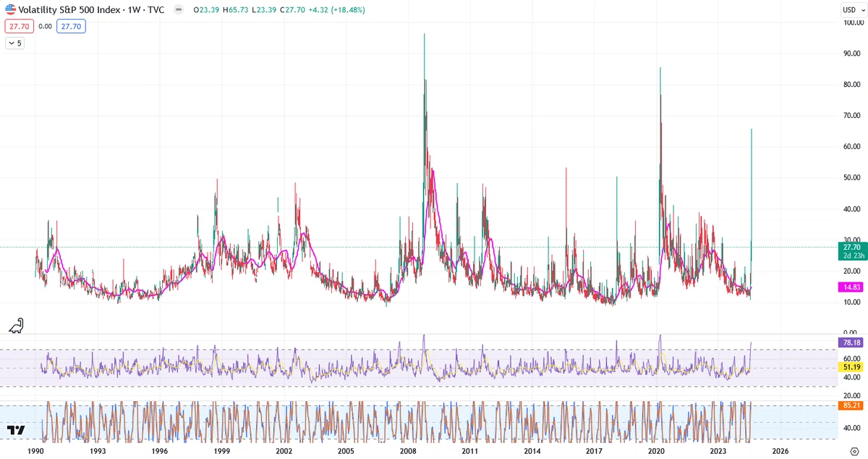Click the TradingView logo watermark icon

coord(17,431)
